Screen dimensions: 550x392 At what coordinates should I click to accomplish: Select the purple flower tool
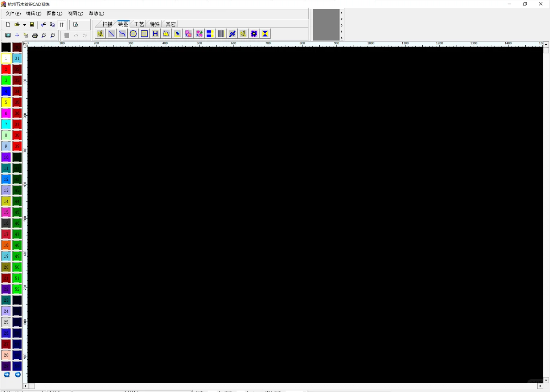[x=254, y=34]
